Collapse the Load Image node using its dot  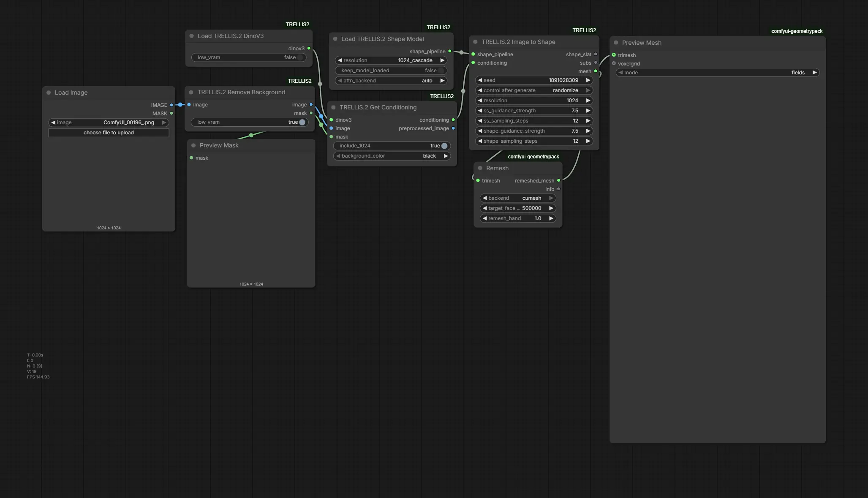49,93
